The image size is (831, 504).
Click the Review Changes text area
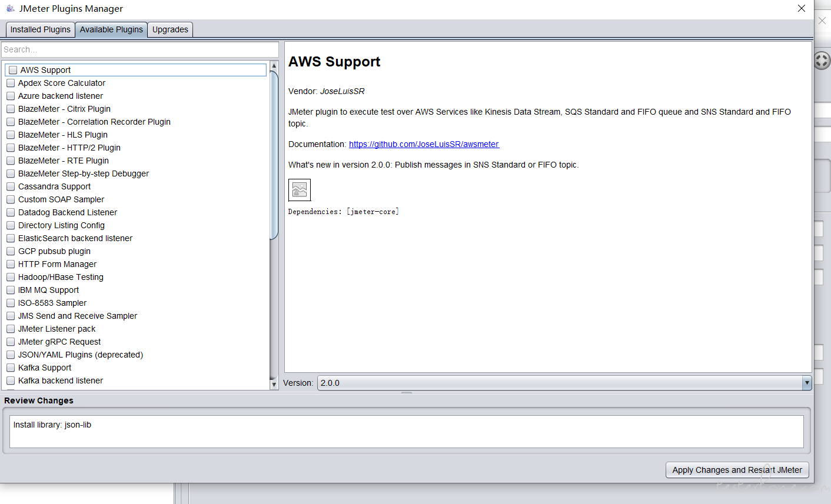tap(407, 432)
